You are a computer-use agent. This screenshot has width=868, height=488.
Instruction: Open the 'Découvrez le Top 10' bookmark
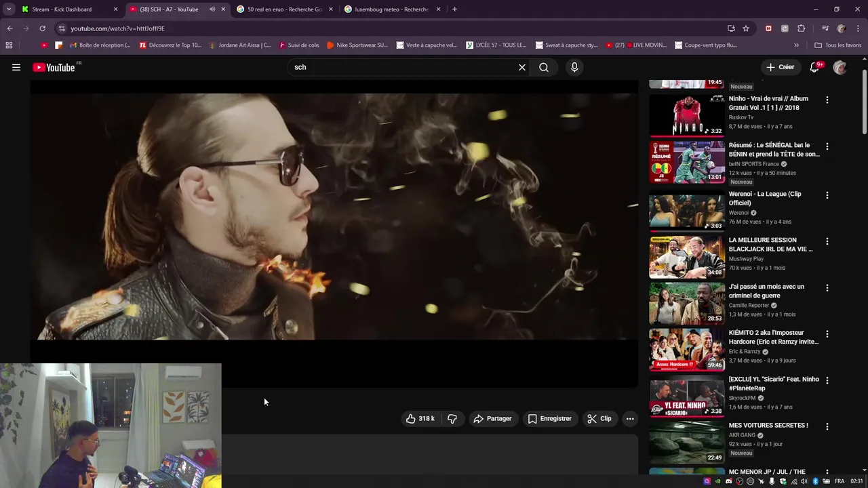(x=170, y=45)
